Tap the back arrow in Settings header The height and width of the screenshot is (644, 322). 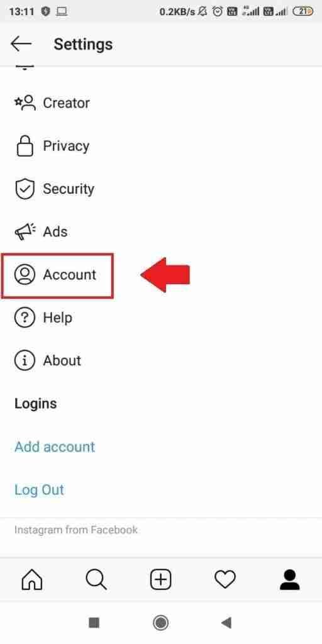pos(21,43)
